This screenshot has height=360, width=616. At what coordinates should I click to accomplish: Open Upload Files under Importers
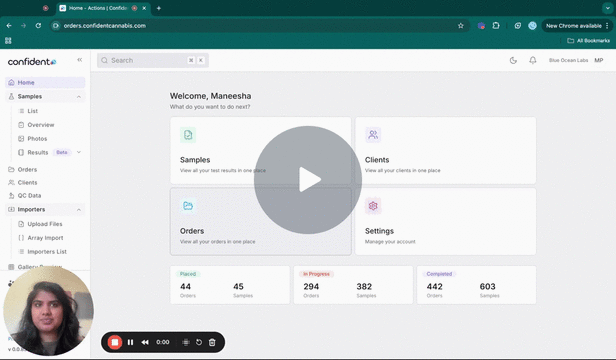point(45,224)
